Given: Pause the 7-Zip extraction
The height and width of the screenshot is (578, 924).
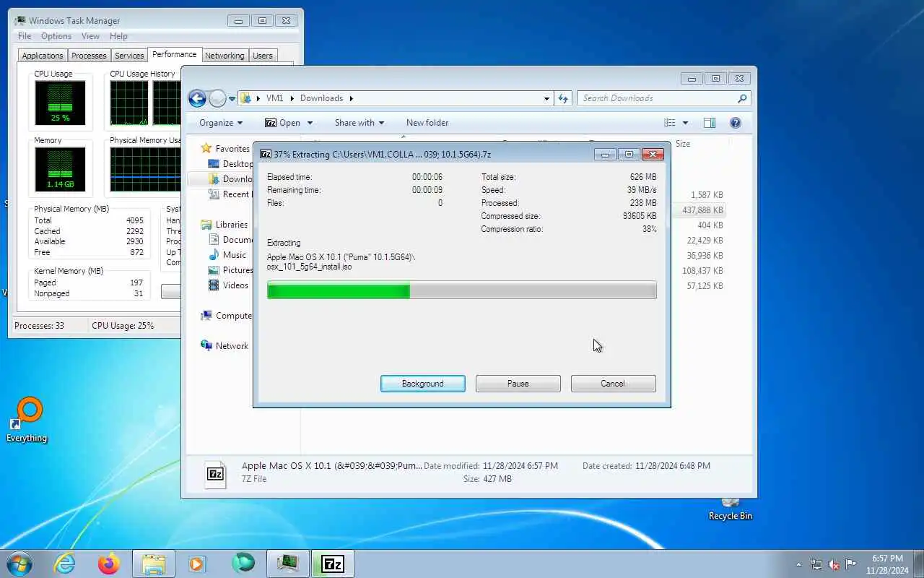Looking at the screenshot, I should click(x=518, y=384).
